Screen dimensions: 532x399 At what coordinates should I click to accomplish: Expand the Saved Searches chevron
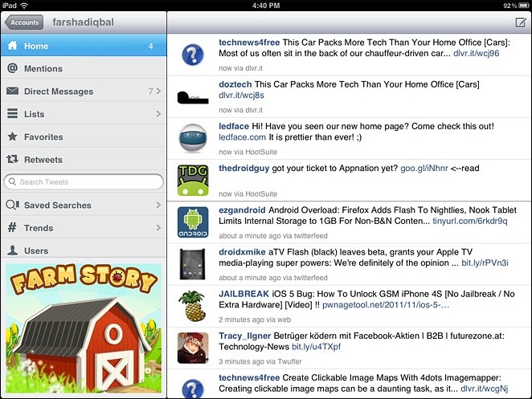click(x=158, y=205)
